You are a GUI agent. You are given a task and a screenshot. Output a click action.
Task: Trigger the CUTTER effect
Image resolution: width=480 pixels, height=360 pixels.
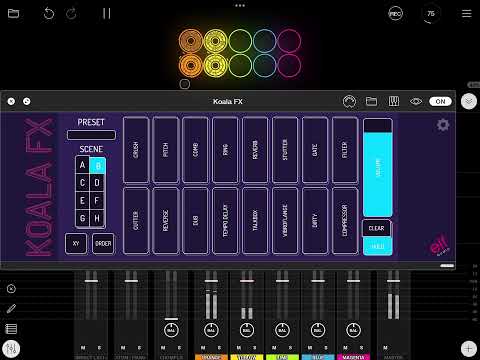pyautogui.click(x=136, y=221)
